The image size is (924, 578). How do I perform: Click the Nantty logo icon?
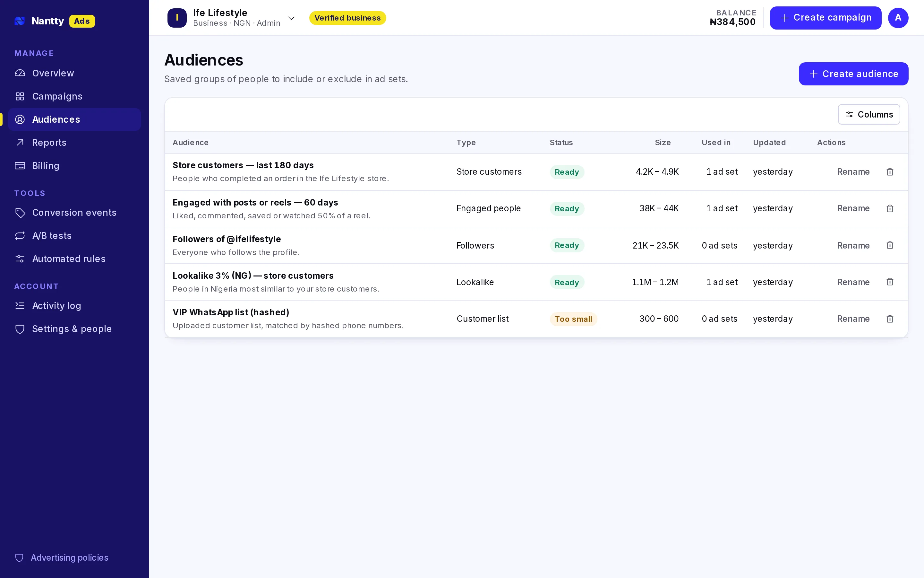pos(20,21)
